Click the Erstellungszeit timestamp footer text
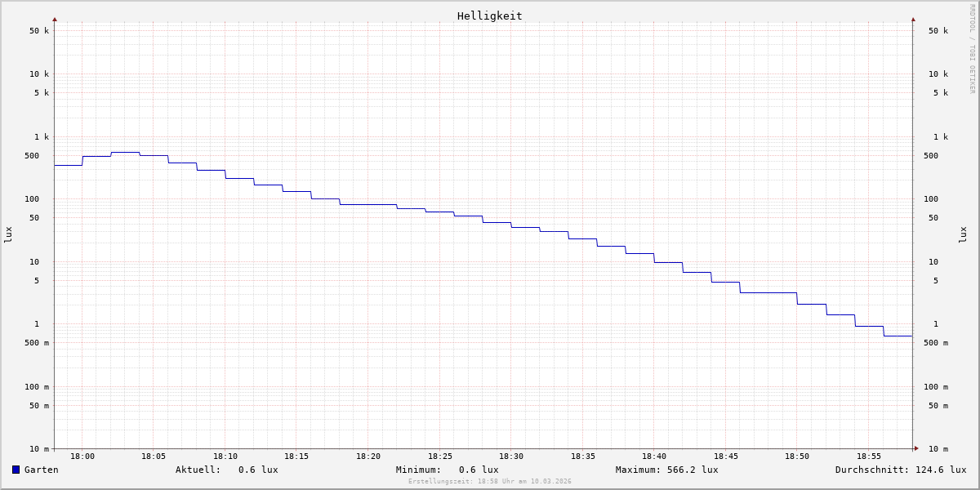The width and height of the screenshot is (980, 490). click(490, 481)
